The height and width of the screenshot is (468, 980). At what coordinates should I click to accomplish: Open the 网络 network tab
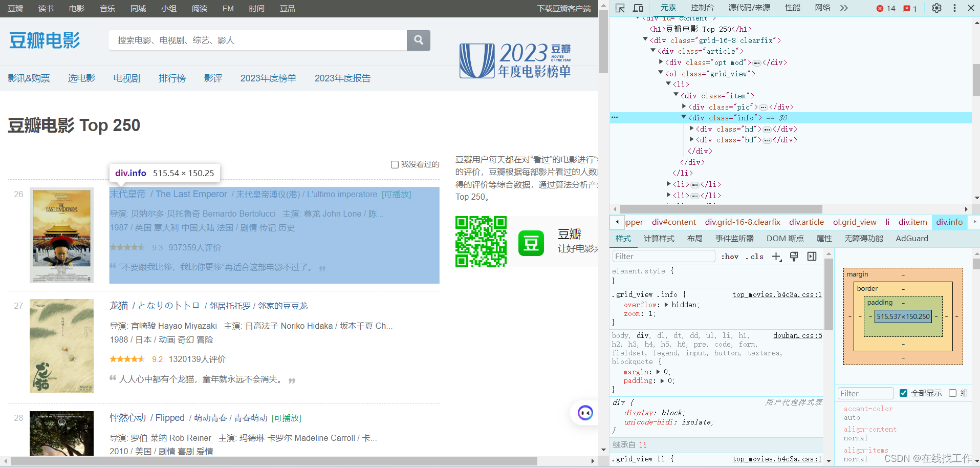point(822,8)
